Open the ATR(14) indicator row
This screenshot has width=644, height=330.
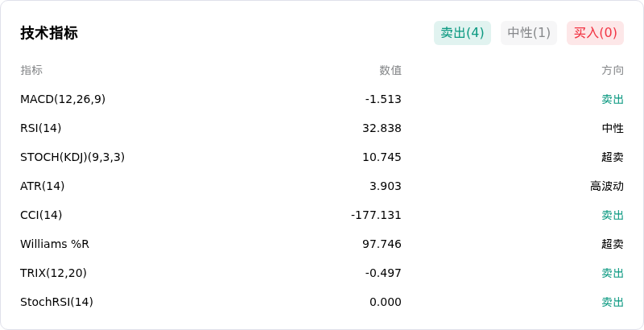322,187
